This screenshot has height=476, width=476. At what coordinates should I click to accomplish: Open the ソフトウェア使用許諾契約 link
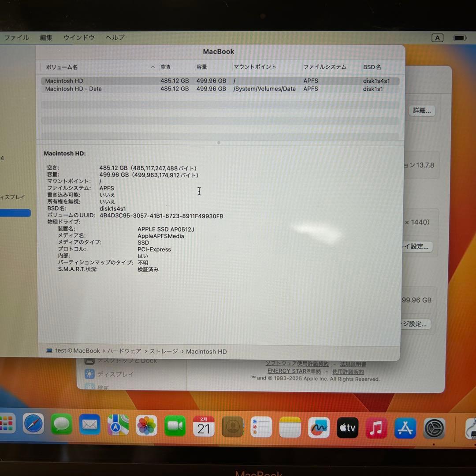pyautogui.click(x=297, y=364)
